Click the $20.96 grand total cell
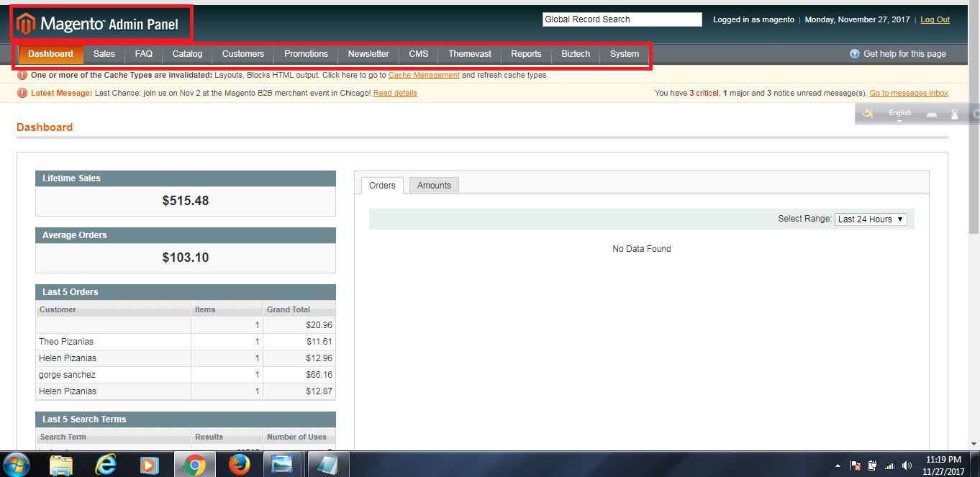 (299, 325)
